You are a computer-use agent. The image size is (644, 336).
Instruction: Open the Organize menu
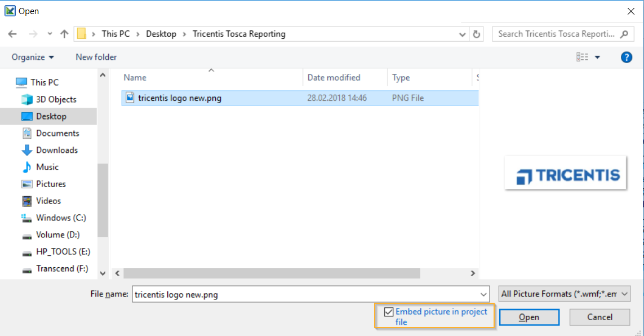(33, 57)
